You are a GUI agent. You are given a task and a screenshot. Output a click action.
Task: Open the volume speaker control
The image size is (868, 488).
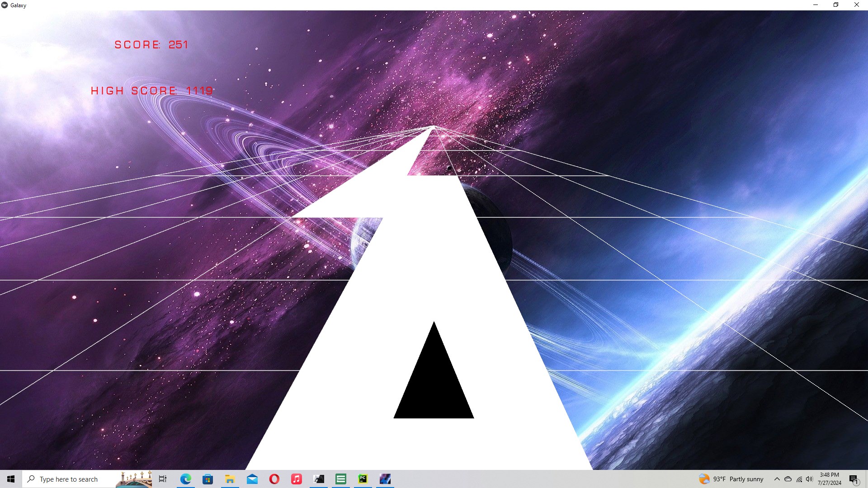[x=809, y=479]
